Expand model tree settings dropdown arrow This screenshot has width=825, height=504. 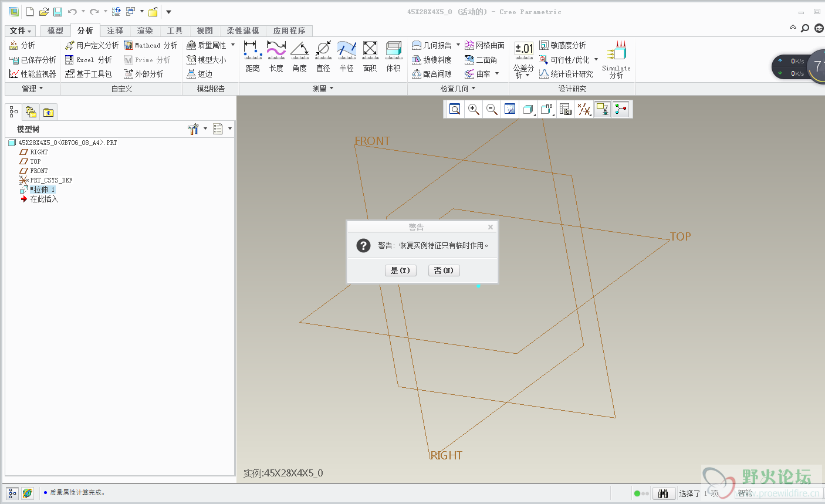click(x=205, y=129)
